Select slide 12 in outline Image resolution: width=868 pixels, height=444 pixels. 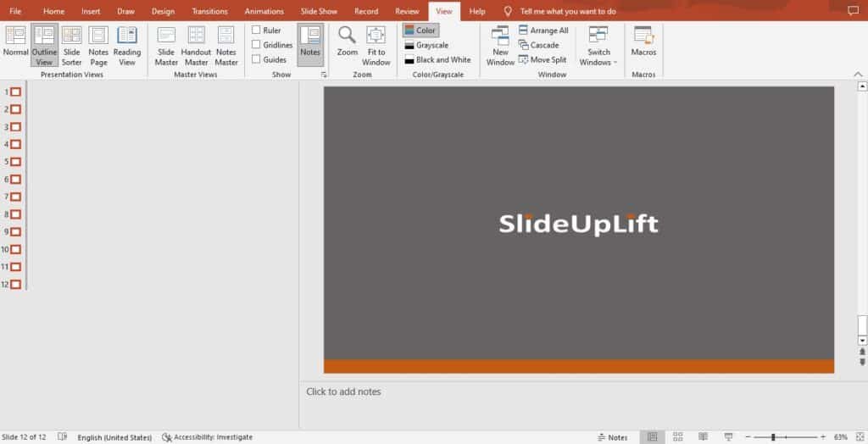tap(15, 284)
